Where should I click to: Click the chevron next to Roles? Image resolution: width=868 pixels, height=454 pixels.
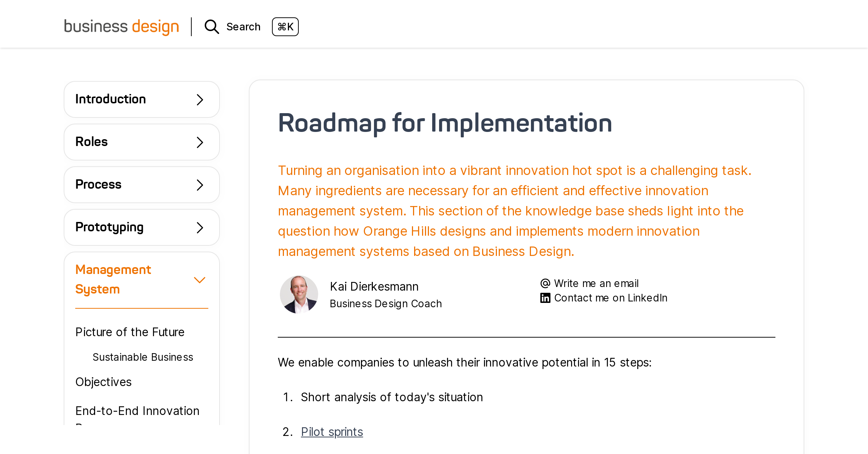(x=199, y=142)
